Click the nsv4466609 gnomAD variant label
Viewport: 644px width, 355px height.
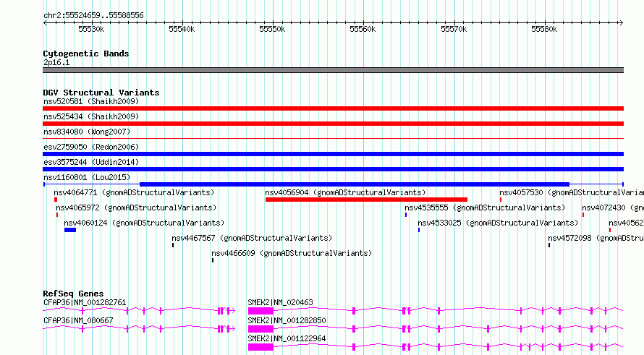point(292,253)
